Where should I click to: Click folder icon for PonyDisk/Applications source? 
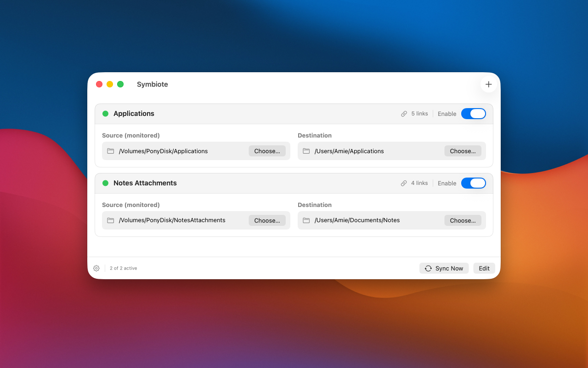[x=110, y=151]
